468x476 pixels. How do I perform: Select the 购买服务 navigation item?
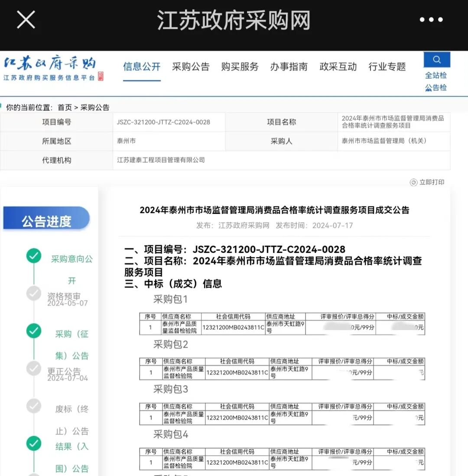240,67
